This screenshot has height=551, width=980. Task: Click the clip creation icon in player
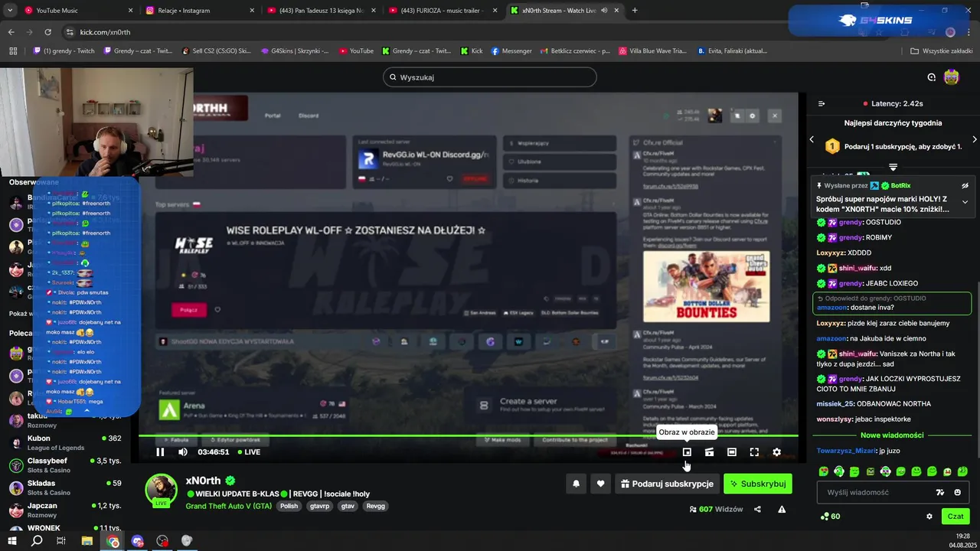(710, 452)
